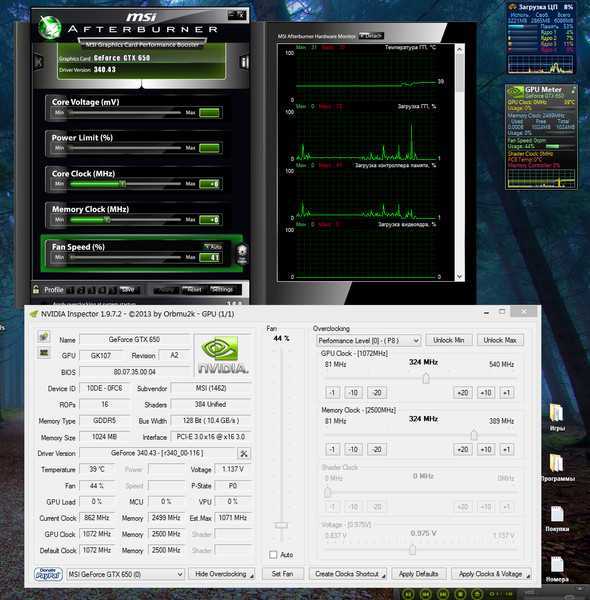The image size is (590, 600).
Task: Click the hardware monitor scroll up arrow
Action: click(x=460, y=49)
